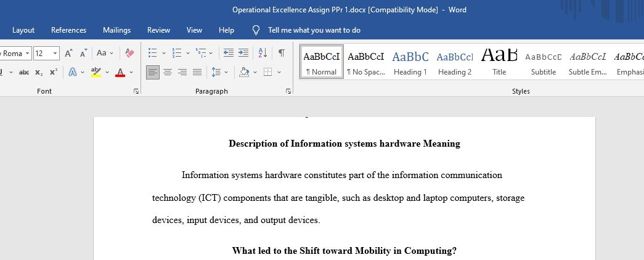Create a multilevel list
Image resolution: width=644 pixels, height=260 pixels.
[201, 53]
